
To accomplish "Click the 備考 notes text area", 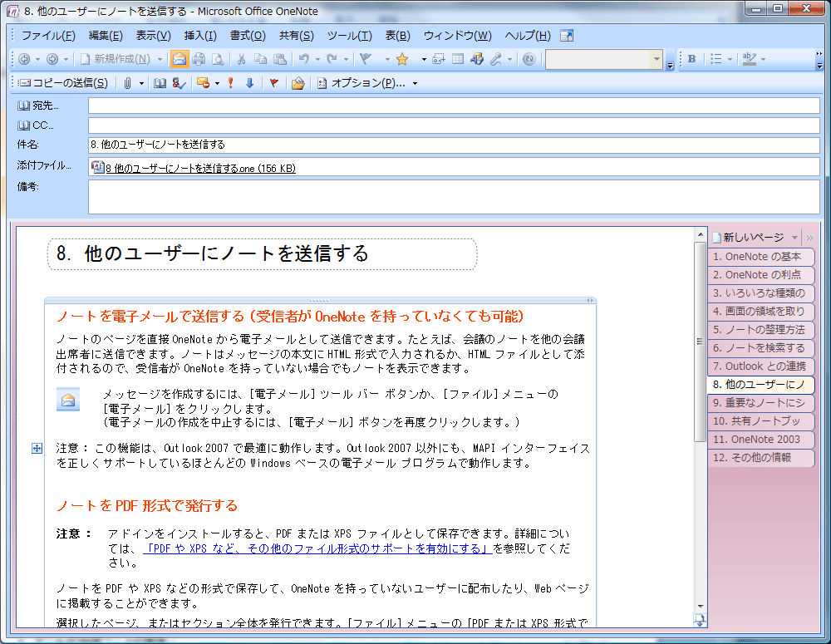I will point(454,197).
